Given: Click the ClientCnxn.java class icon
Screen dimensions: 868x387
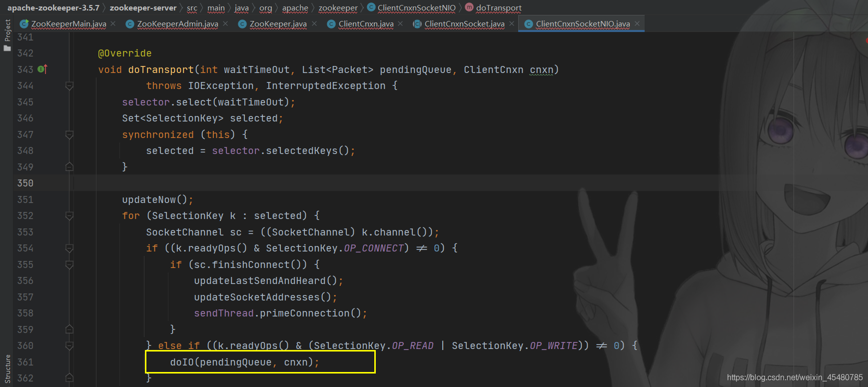Looking at the screenshot, I should tap(331, 23).
